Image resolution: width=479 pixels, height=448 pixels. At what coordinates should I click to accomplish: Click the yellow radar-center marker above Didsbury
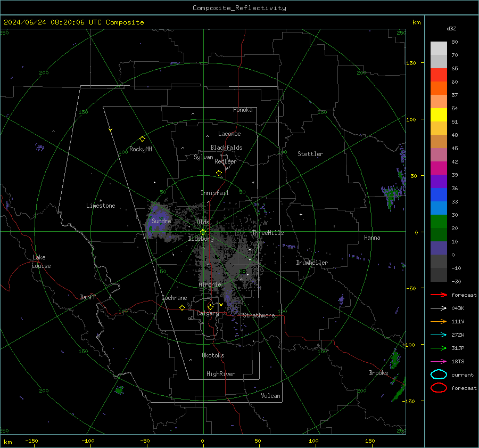point(203,232)
